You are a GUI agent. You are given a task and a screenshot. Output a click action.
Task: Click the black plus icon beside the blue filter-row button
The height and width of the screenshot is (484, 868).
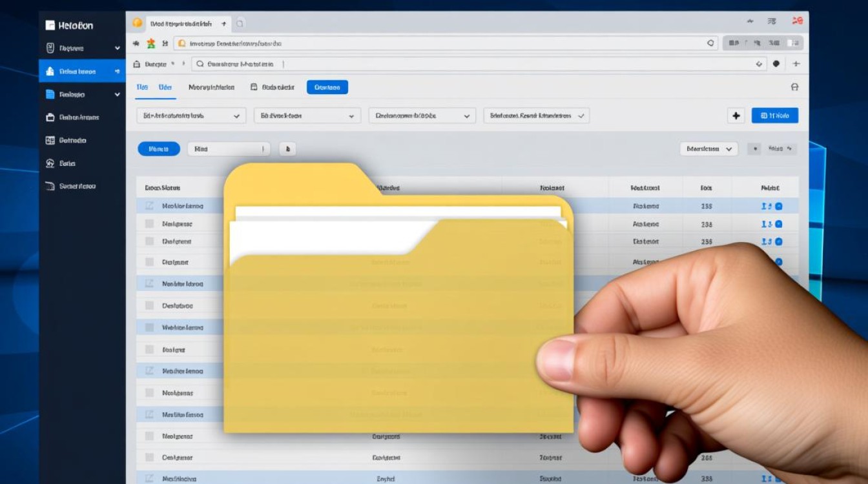(x=736, y=116)
